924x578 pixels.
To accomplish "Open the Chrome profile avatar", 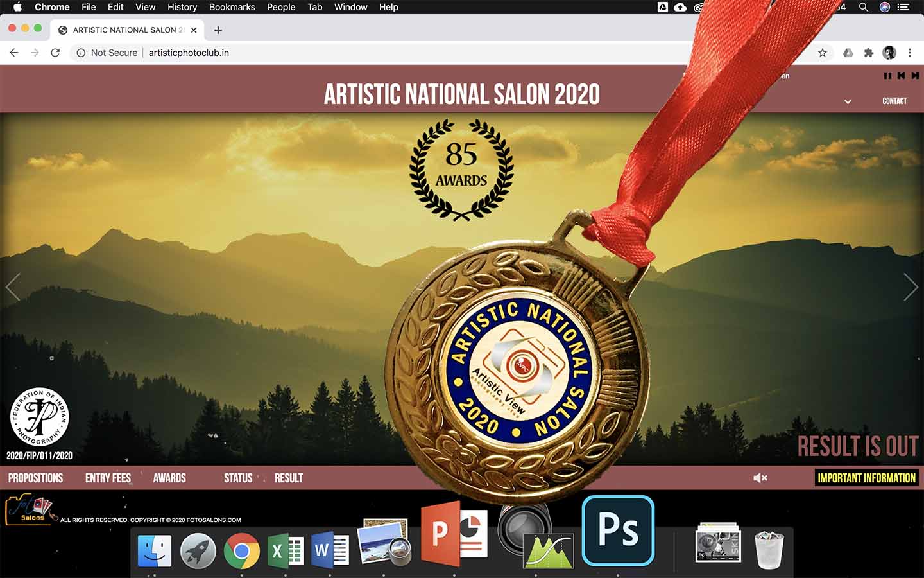I will tap(889, 53).
